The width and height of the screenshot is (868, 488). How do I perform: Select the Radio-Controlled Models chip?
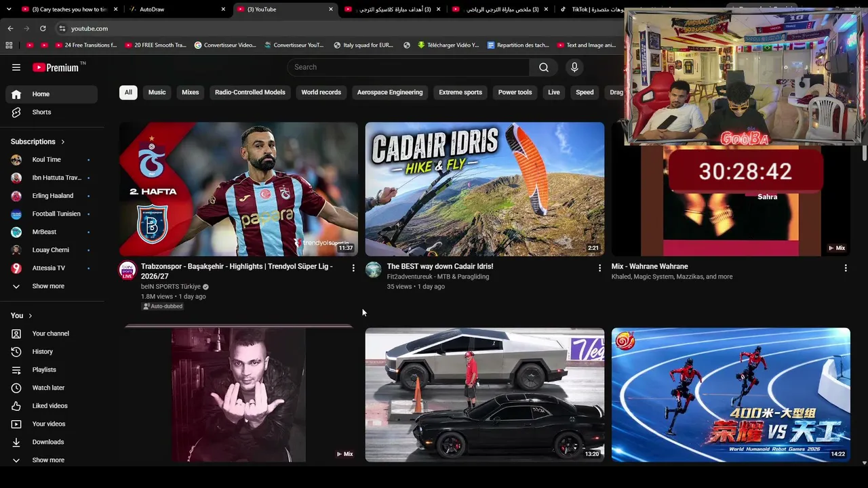(x=250, y=92)
